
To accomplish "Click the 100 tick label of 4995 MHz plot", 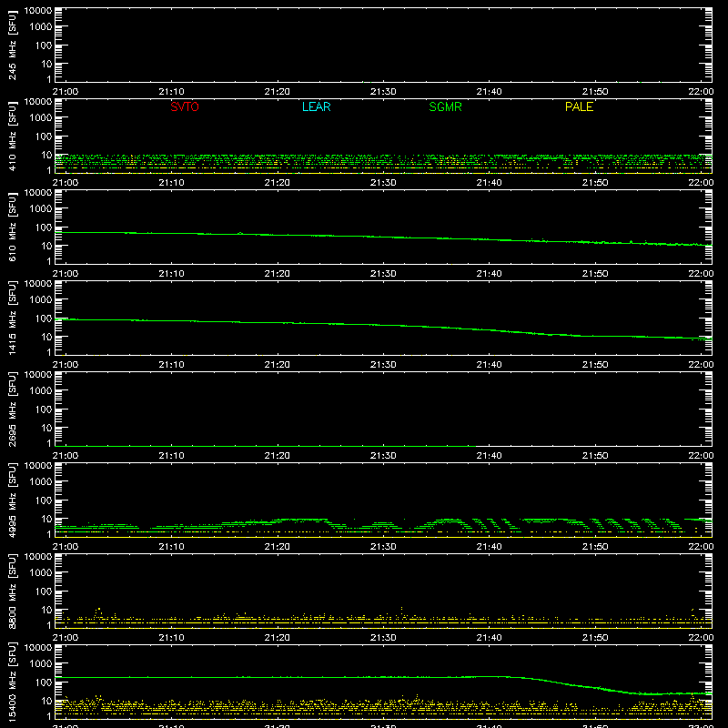I will coord(44,500).
